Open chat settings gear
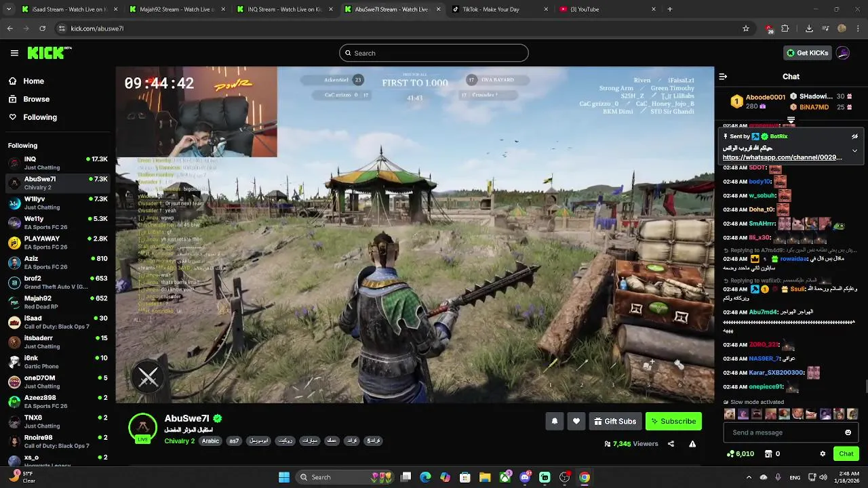868x488 pixels. coord(823,454)
